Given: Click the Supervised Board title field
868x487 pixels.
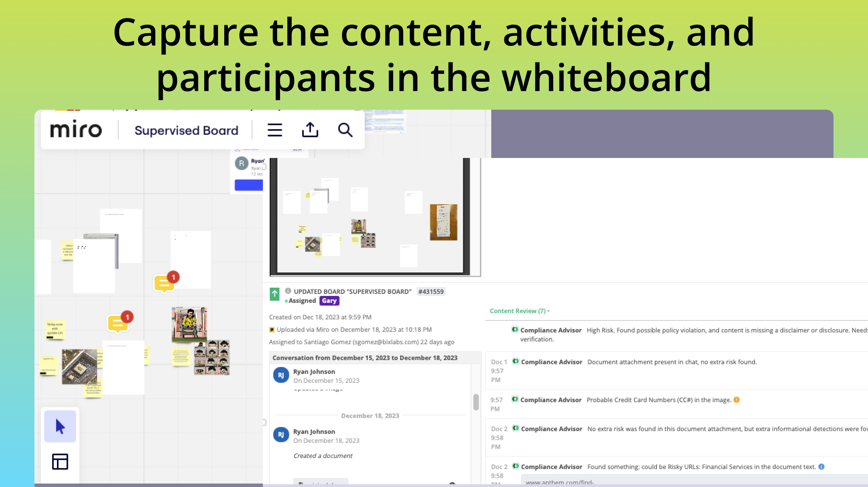Looking at the screenshot, I should pos(186,130).
